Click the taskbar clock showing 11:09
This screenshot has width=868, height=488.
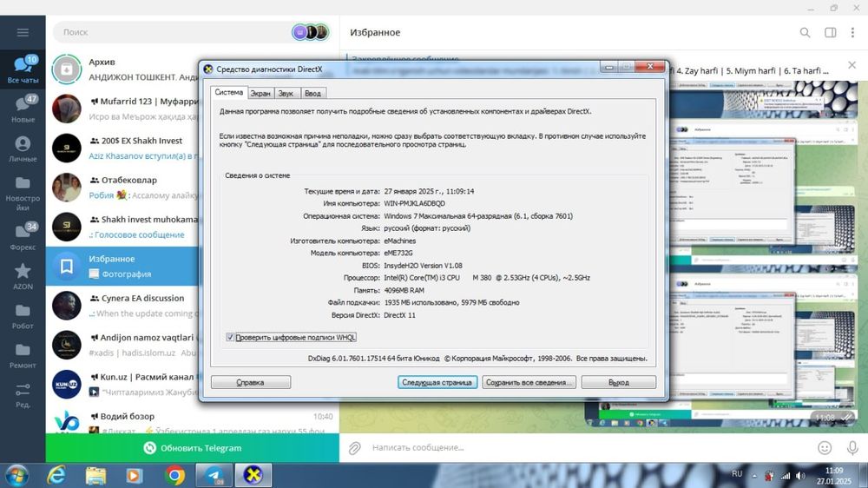[834, 475]
